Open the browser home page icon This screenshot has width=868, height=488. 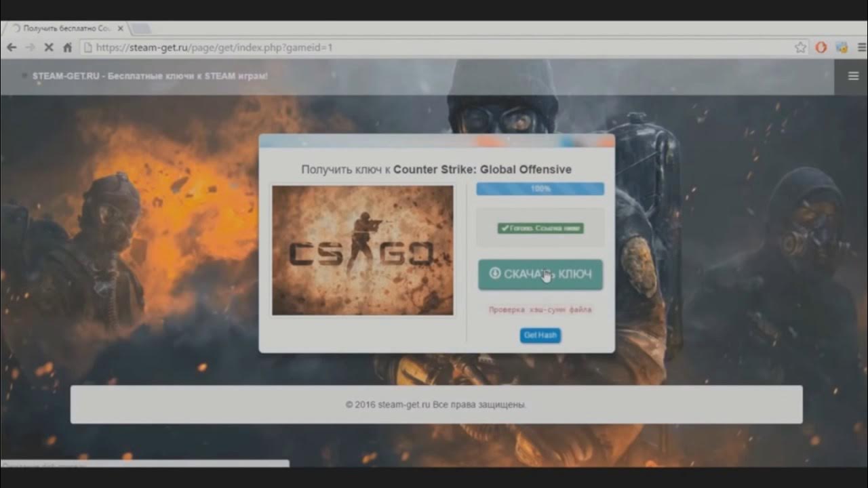67,47
